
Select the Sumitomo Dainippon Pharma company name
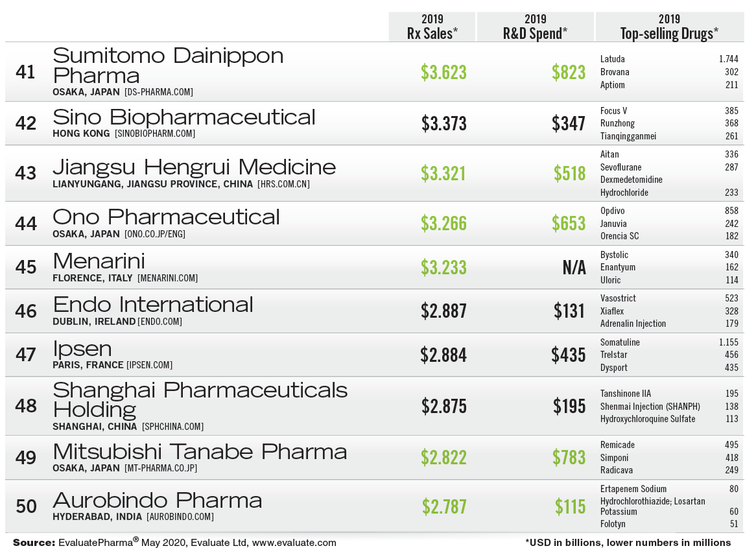point(168,65)
